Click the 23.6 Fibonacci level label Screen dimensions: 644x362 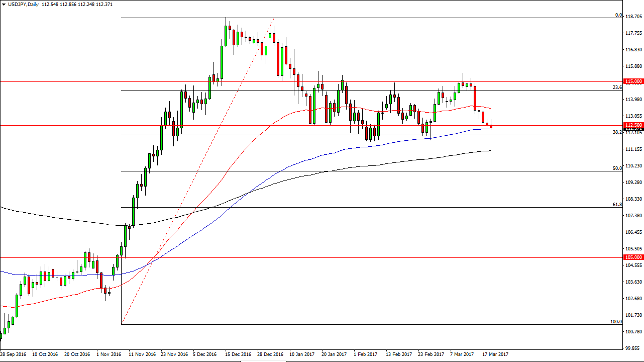pyautogui.click(x=617, y=87)
